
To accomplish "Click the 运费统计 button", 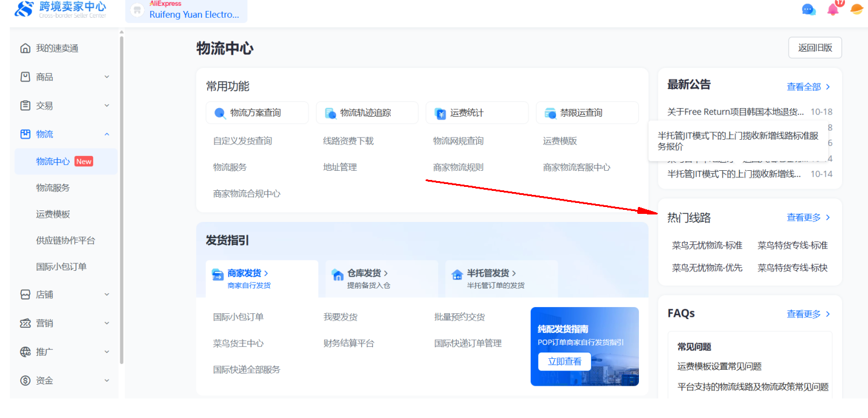I will coord(477,113).
